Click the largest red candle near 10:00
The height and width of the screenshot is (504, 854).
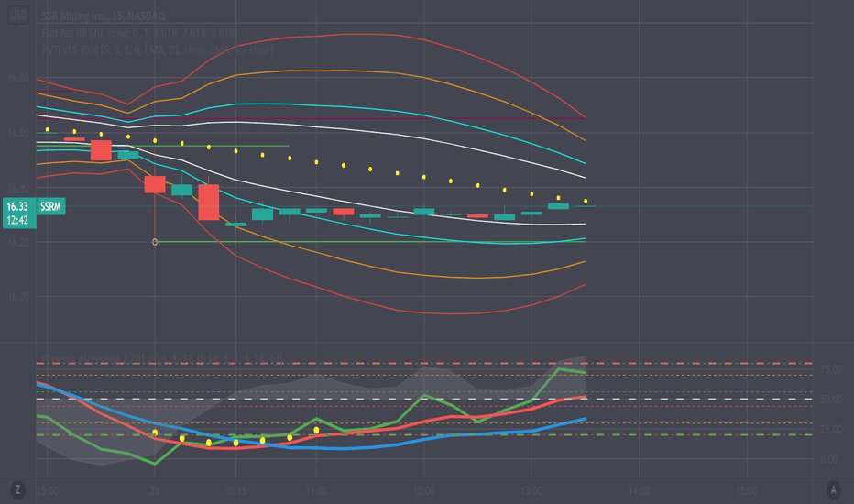209,203
